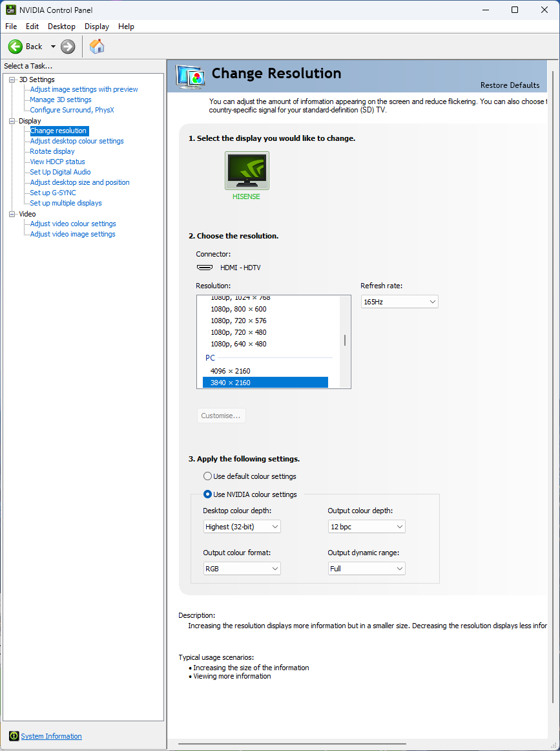Click the resolution list scrollbar thumb

pyautogui.click(x=345, y=341)
